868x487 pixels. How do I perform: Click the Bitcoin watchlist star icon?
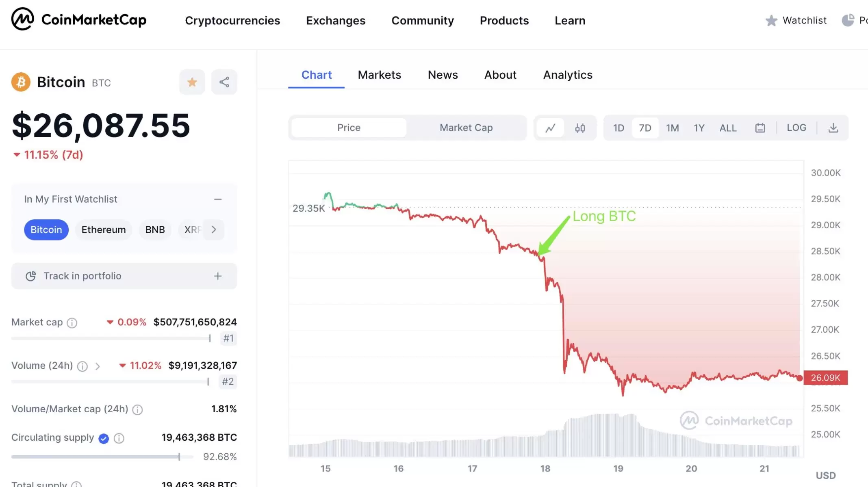[192, 82]
